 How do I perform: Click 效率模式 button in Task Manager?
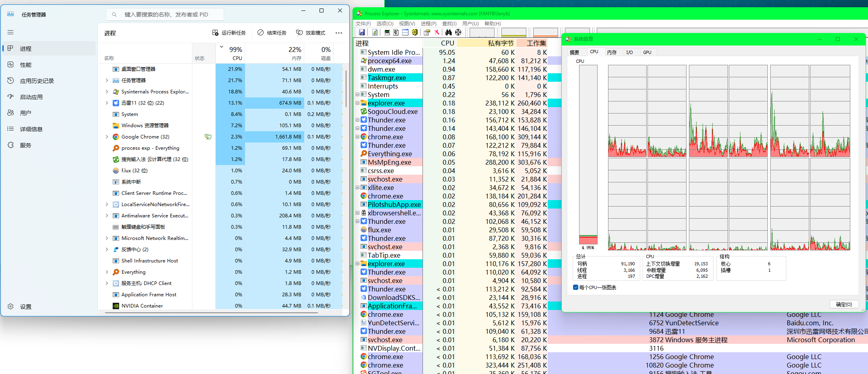click(x=311, y=33)
